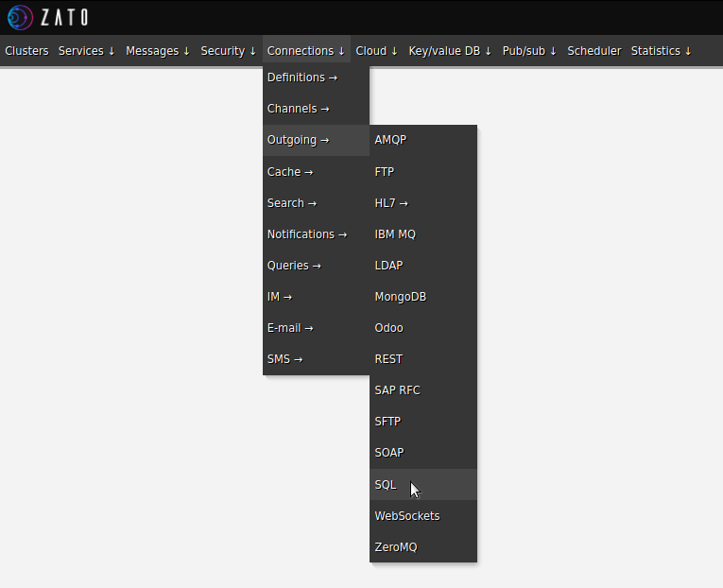Open the Search submenu

(x=316, y=203)
